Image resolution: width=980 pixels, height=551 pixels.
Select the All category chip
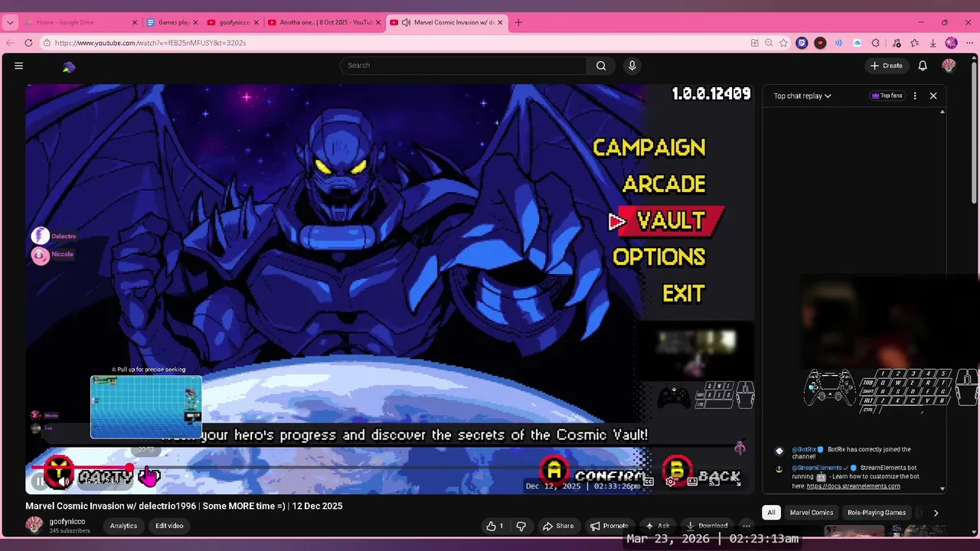click(x=771, y=513)
